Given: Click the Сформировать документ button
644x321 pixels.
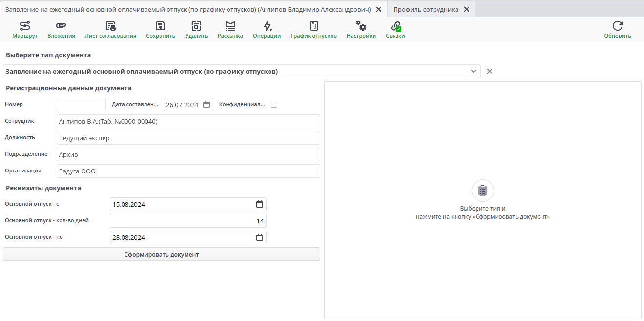Looking at the screenshot, I should pyautogui.click(x=161, y=254).
